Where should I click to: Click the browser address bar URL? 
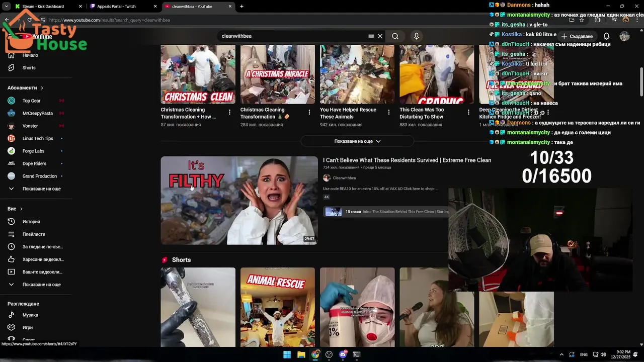click(109, 20)
